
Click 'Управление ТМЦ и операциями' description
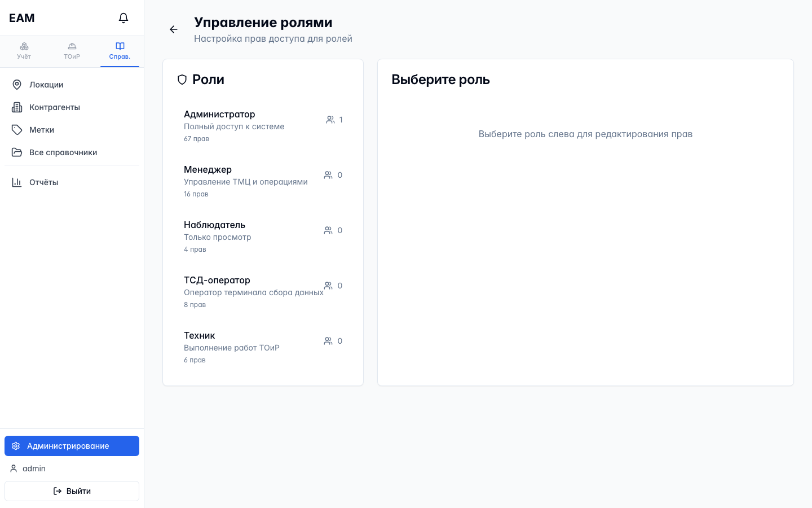click(246, 182)
